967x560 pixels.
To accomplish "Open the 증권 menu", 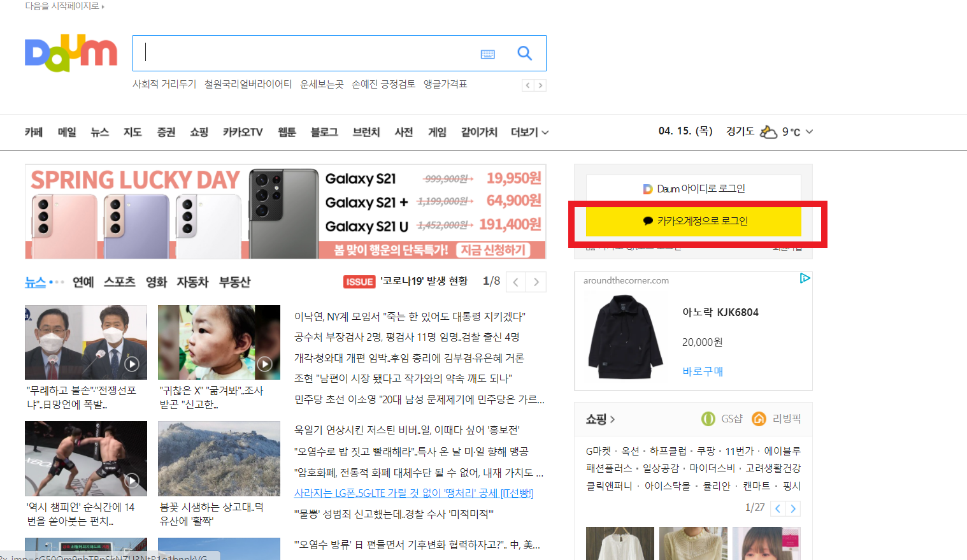I will click(166, 132).
